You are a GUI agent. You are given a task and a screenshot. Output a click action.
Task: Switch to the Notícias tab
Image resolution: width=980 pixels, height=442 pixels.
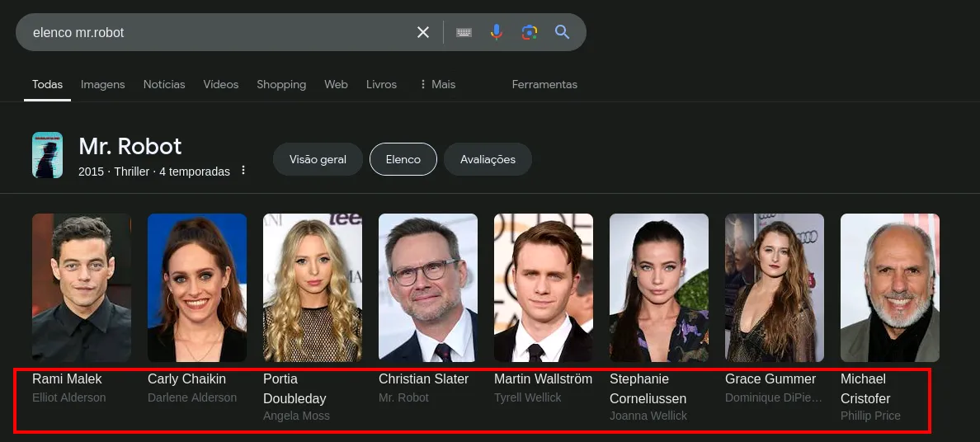pos(164,84)
